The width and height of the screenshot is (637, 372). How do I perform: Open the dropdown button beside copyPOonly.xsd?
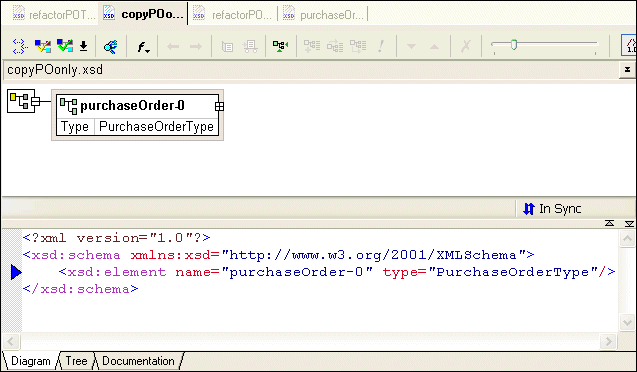(627, 70)
